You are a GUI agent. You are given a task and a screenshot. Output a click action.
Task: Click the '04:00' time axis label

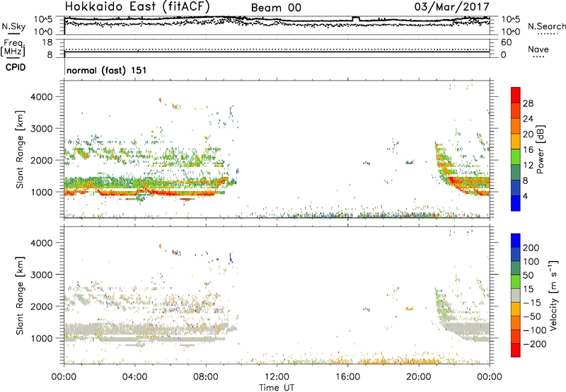pos(135,377)
